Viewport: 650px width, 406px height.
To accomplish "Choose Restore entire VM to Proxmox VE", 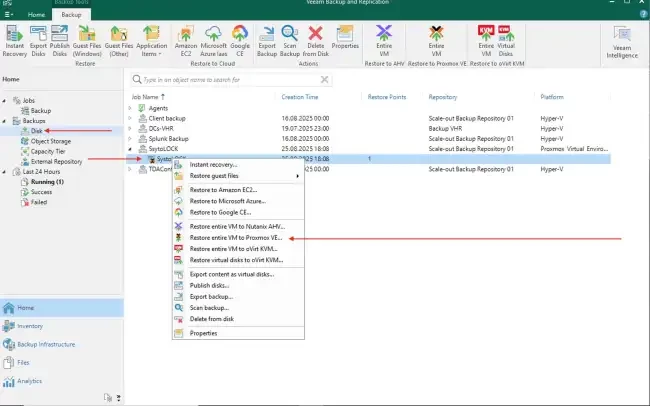I will point(238,238).
